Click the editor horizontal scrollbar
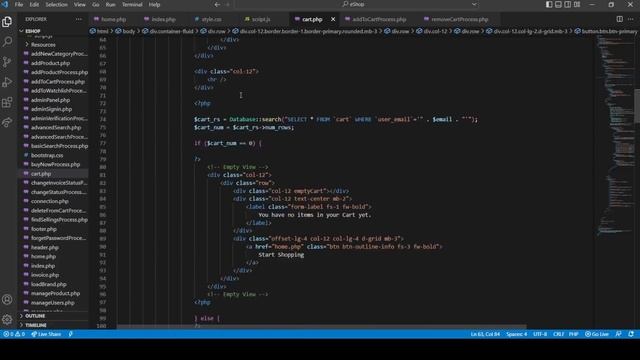 point(321,327)
